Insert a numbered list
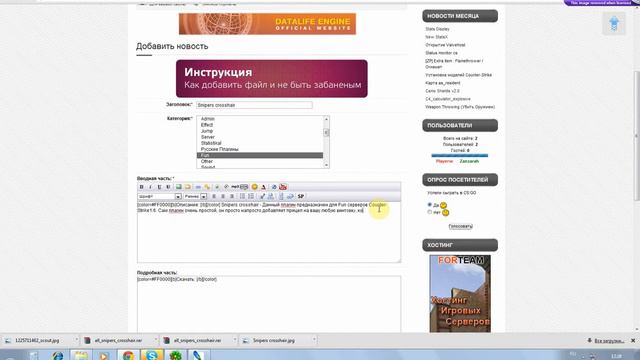The width and height of the screenshot is (640, 360). [251, 196]
